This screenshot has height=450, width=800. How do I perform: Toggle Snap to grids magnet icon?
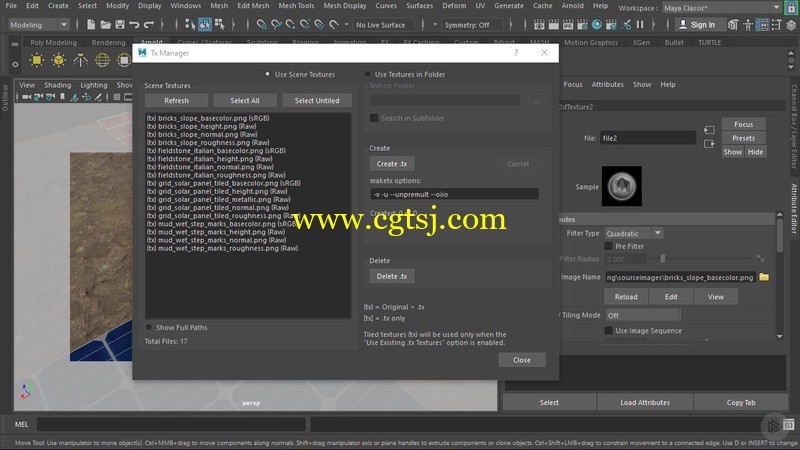tap(262, 24)
